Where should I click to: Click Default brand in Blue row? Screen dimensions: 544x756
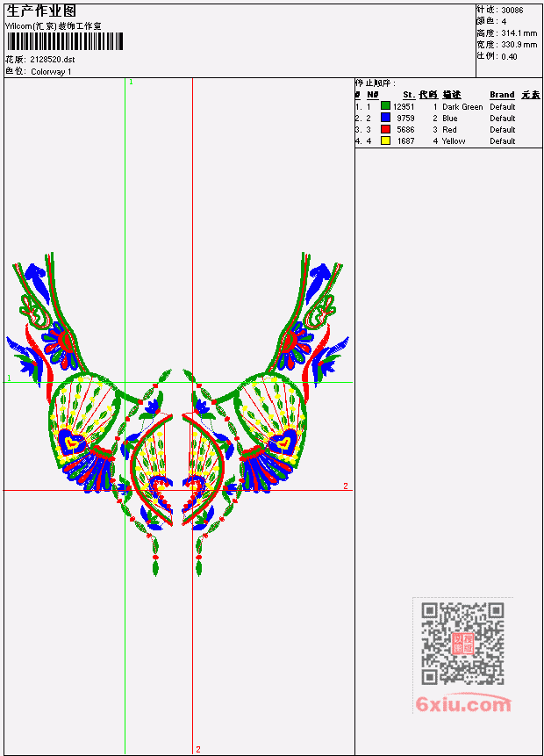point(503,119)
